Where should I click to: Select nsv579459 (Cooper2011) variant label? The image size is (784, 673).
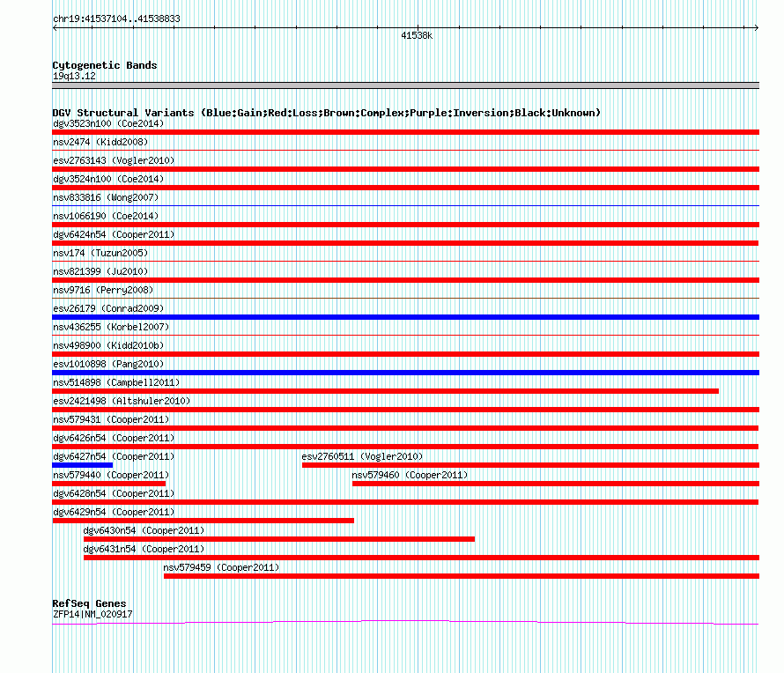[221, 567]
